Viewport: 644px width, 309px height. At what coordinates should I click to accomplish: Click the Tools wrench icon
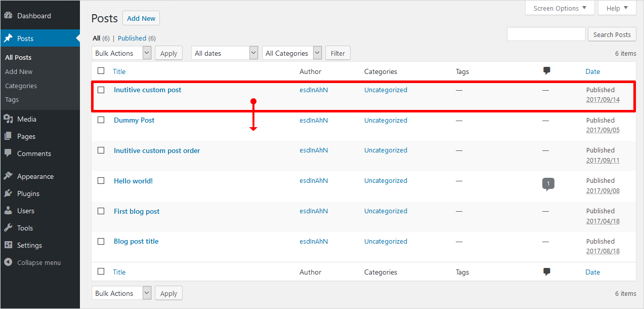pos(8,228)
